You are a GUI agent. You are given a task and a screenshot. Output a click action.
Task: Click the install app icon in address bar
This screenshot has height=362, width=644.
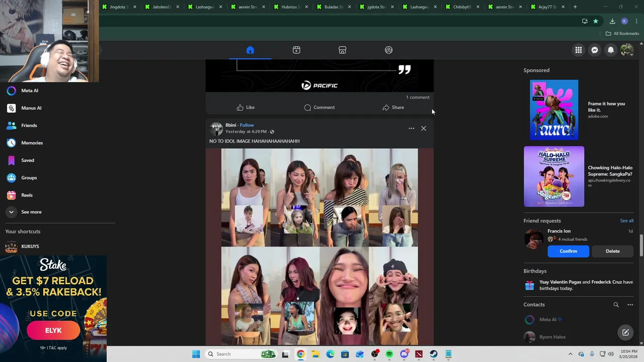[585, 21]
